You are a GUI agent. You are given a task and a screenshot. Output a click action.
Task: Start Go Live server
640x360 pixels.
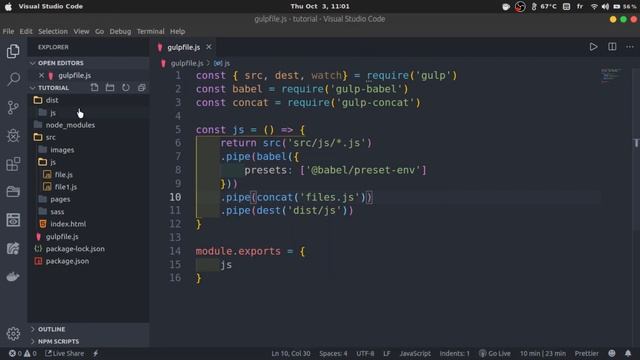coord(495,353)
